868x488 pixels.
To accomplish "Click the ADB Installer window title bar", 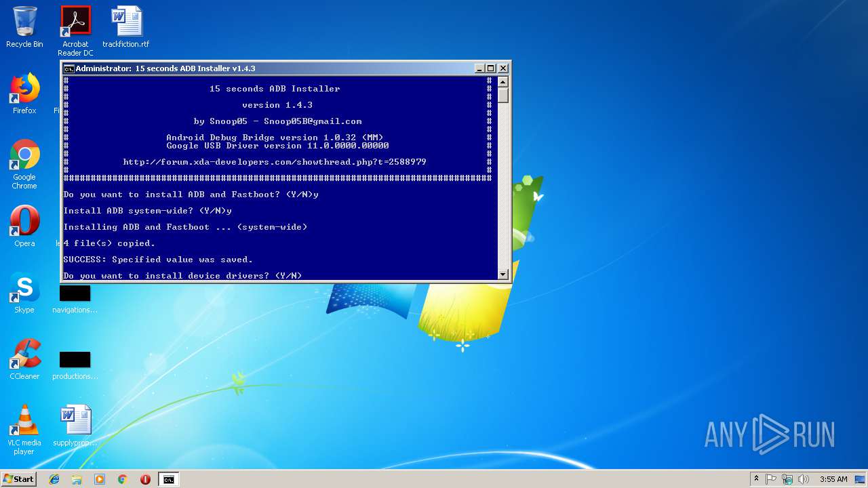I will (x=271, y=68).
